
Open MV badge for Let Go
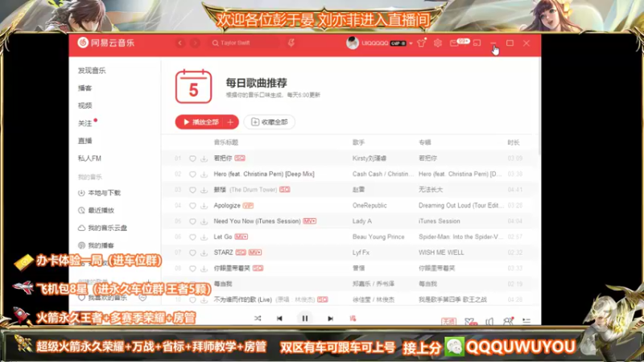(241, 237)
